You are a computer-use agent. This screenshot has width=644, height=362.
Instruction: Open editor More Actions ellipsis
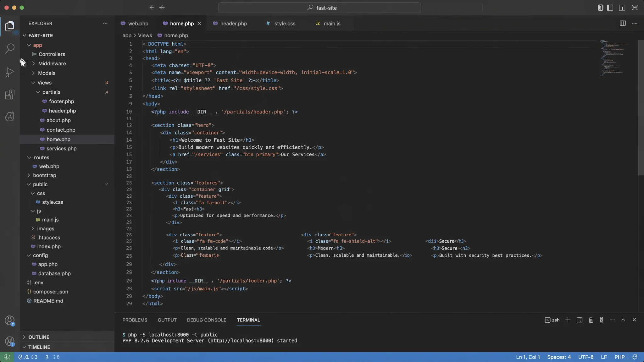tap(635, 23)
